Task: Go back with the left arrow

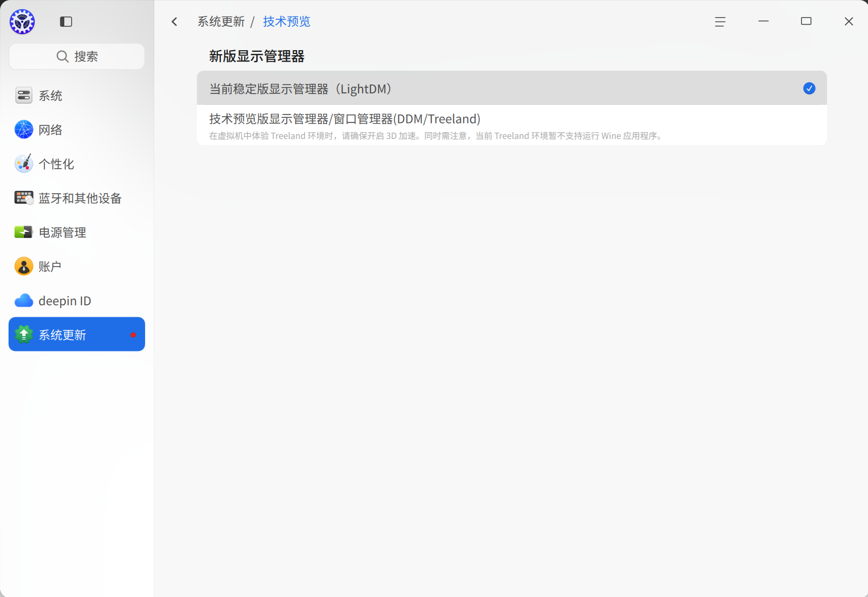Action: (175, 22)
